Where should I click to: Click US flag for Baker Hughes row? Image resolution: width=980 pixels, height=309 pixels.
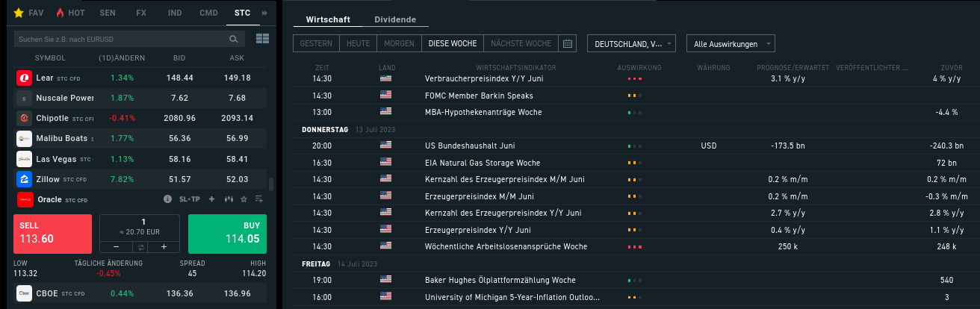[385, 280]
